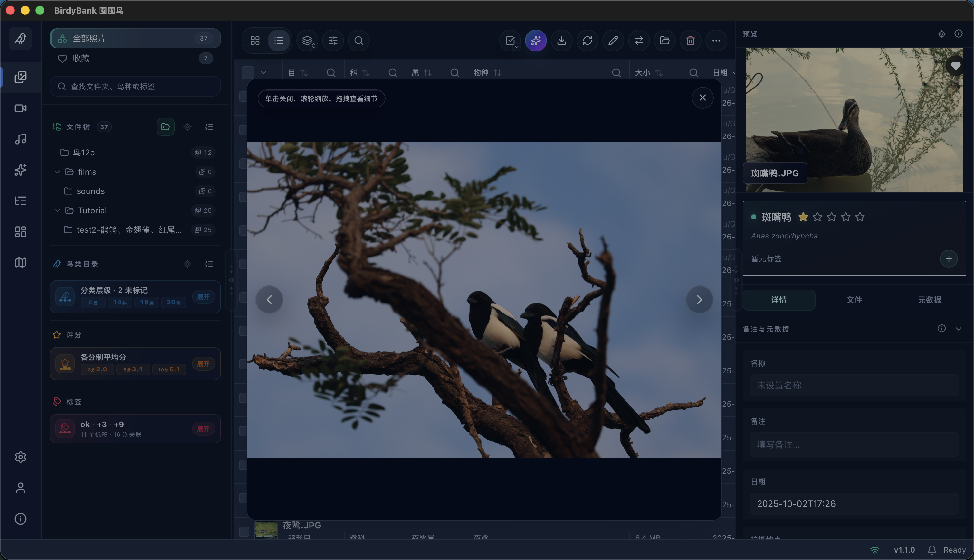Collapse the 备注与元数据 section chevron
974x560 pixels.
tap(958, 329)
